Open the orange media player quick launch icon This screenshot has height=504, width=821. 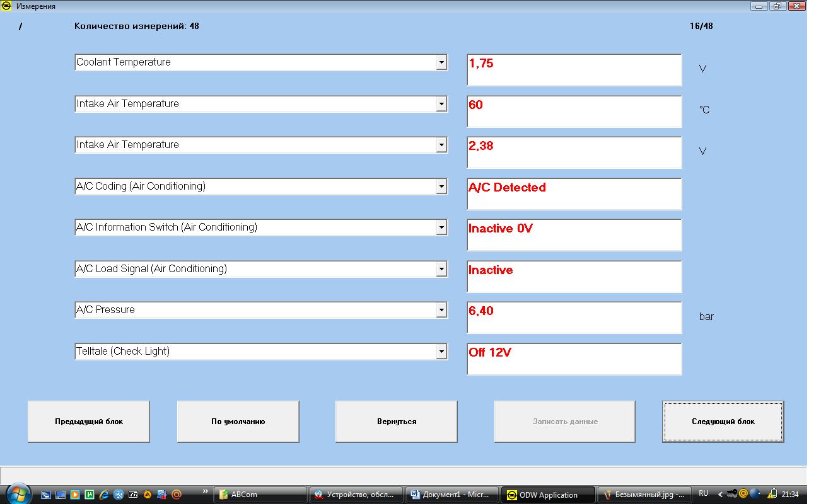click(75, 495)
